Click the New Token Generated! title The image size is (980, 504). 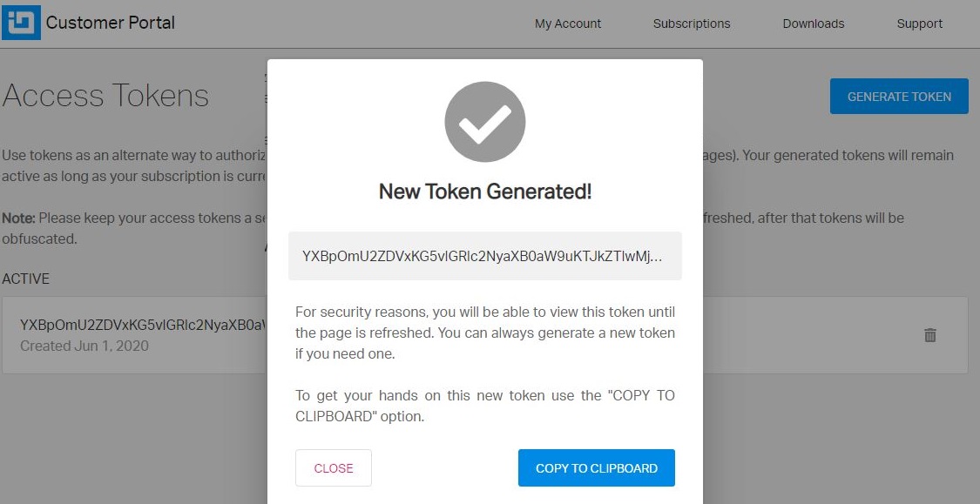point(484,192)
